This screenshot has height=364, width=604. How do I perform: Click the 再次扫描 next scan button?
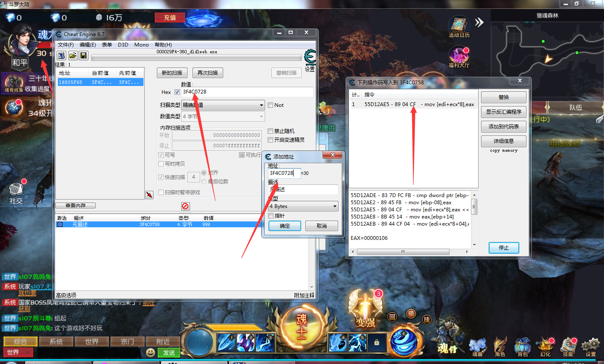[208, 73]
